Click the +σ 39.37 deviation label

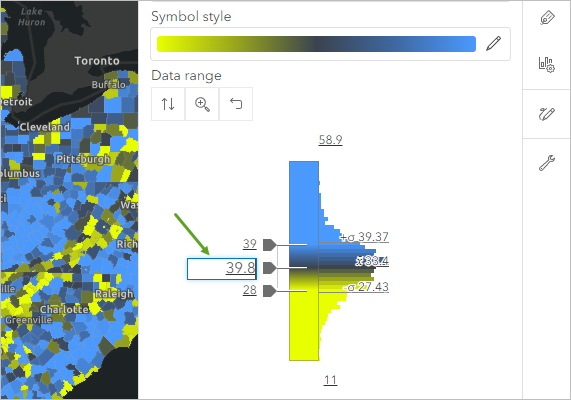tap(364, 237)
